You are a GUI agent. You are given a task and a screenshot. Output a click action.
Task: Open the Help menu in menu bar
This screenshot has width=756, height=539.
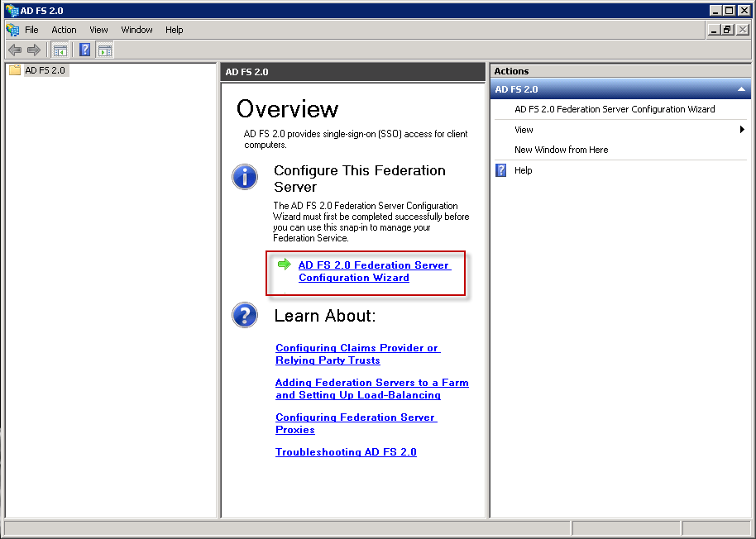174,30
